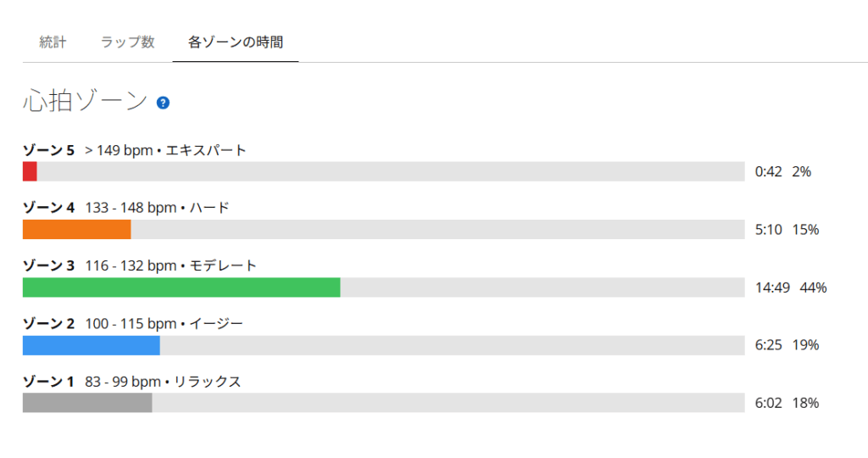868x458 pixels.
Task: Click the ゾーン 4 label
Action: tap(48, 208)
